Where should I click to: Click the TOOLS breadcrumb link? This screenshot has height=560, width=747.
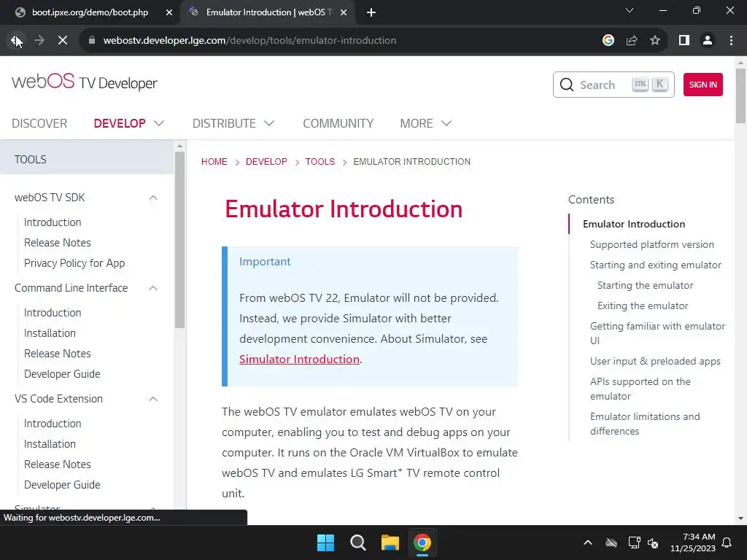(320, 162)
